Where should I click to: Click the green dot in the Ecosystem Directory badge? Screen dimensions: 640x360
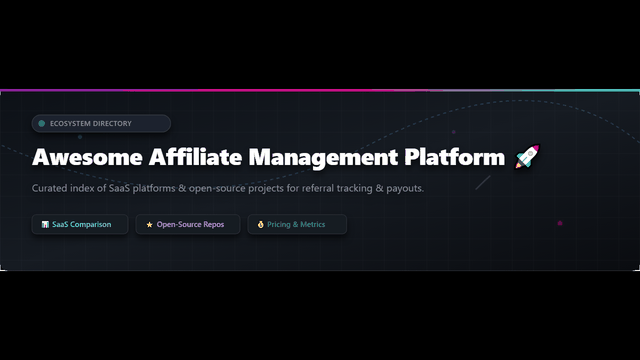click(42, 123)
